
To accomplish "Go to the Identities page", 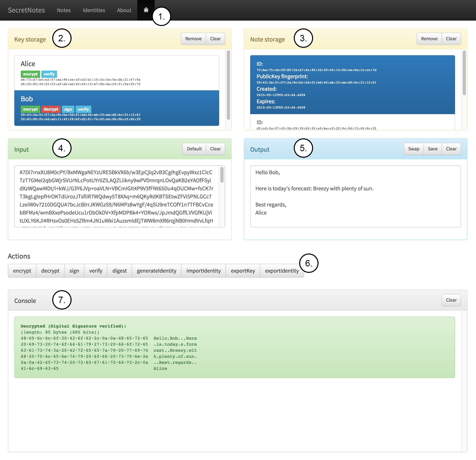I will (94, 10).
